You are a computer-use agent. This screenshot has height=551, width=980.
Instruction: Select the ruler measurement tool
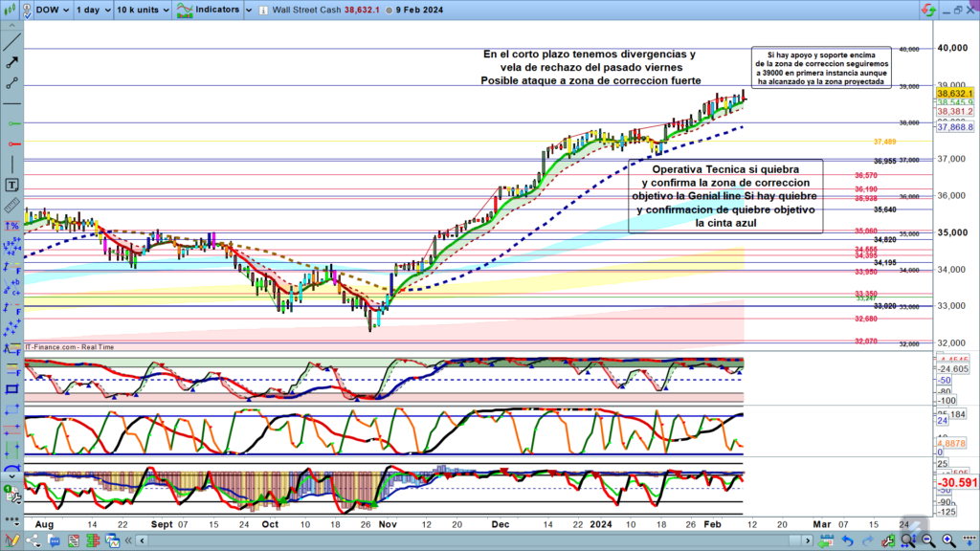pos(12,205)
